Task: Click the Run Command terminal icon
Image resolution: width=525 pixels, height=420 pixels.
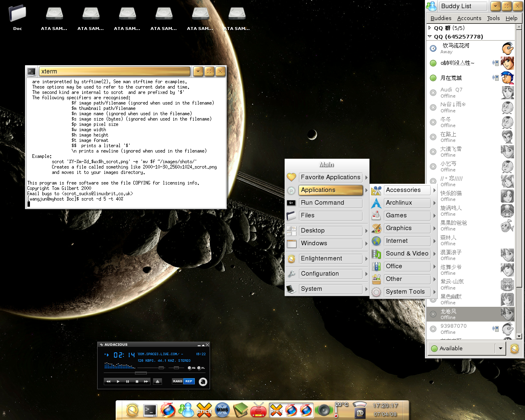Action: [291, 203]
